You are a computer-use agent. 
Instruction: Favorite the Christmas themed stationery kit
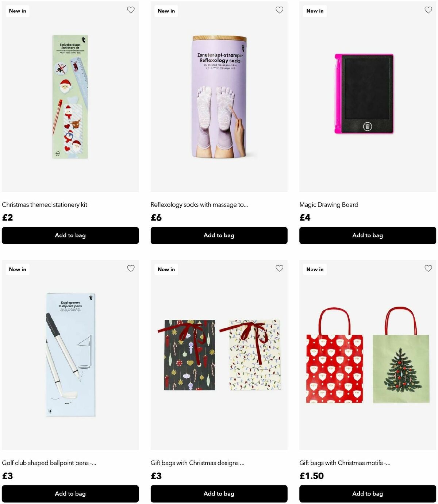(131, 10)
